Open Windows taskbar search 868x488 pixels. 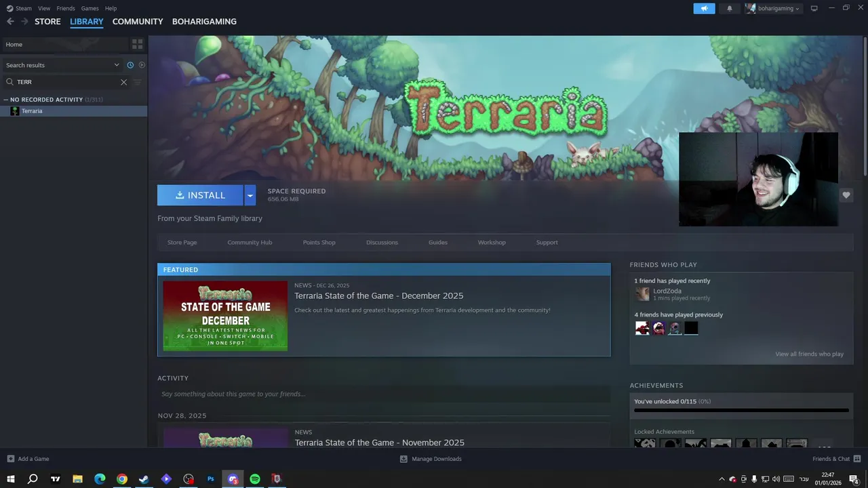click(x=33, y=479)
